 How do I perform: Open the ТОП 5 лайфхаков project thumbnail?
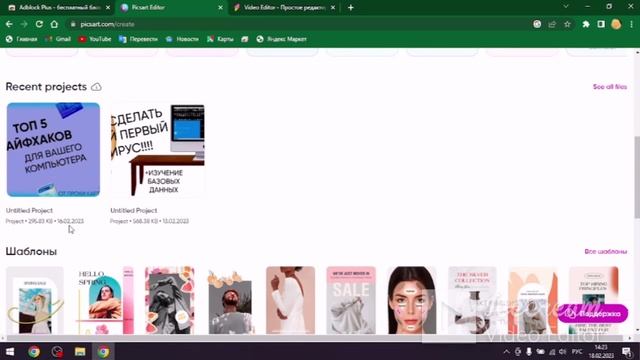click(x=53, y=149)
